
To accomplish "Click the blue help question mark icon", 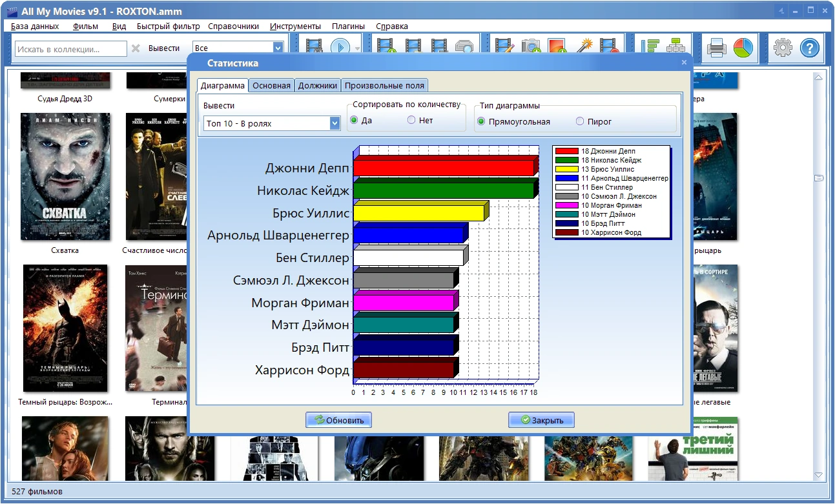I will (x=810, y=48).
